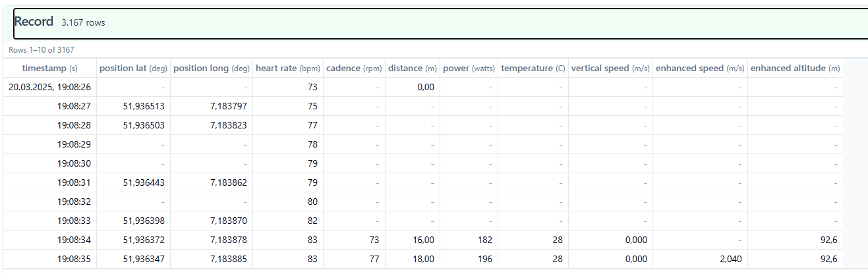Select enhanced speed value 2,040
This screenshot has height=274, width=868.
point(701,259)
